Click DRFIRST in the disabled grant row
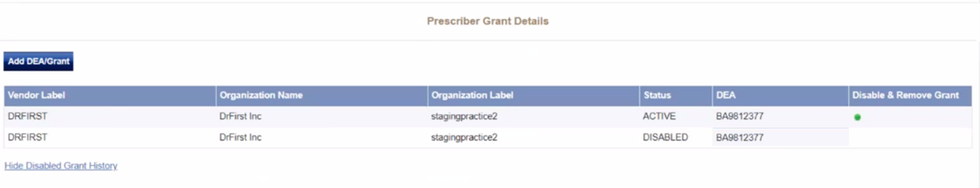Screen dimensions: 980x188 pos(27,137)
